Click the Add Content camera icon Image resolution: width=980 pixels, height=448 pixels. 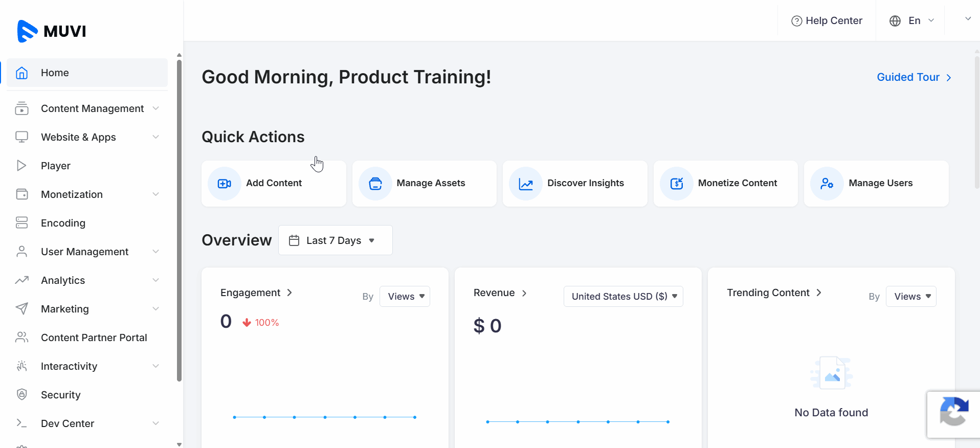pos(224,184)
